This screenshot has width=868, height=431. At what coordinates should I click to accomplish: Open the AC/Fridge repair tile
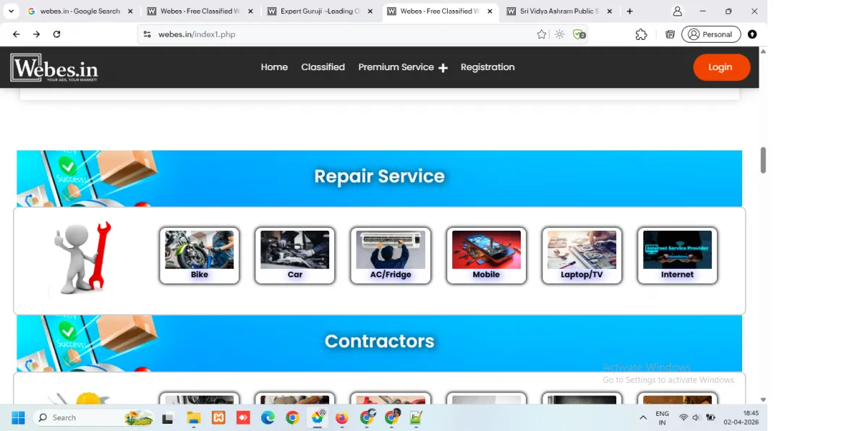(x=391, y=255)
